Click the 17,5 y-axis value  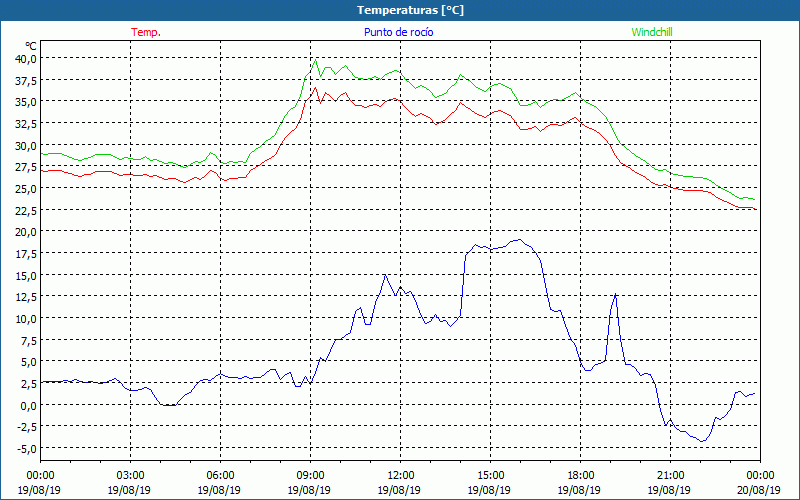26,253
